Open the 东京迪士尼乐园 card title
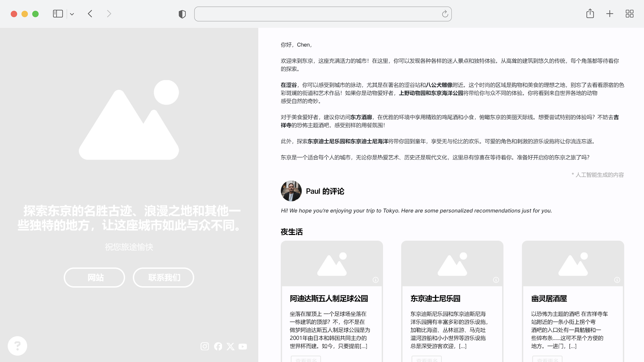Image resolution: width=644 pixels, height=362 pixels. click(435, 299)
